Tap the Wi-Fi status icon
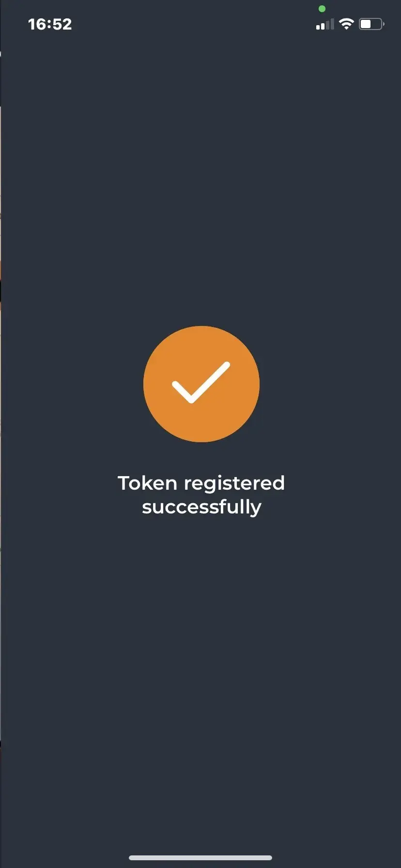Viewport: 401px width, 868px height. click(346, 24)
